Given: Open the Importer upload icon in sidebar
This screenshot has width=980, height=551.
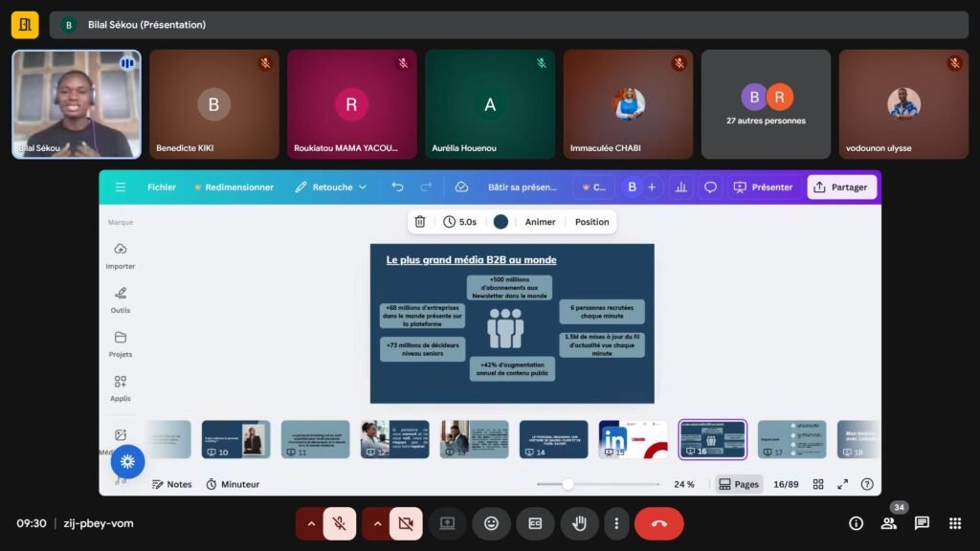Looking at the screenshot, I should [x=121, y=249].
